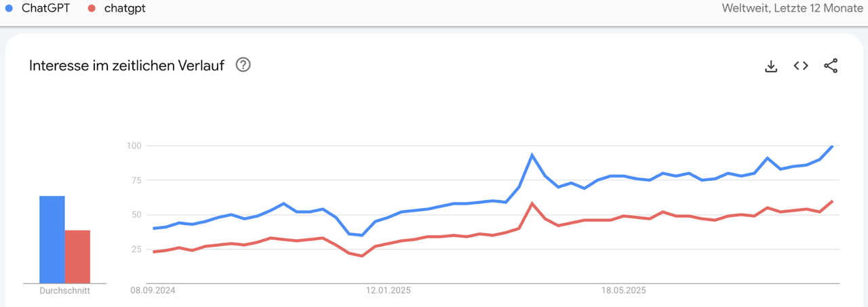This screenshot has height=307, width=868.
Task: Click the blue average bar
Action: coord(52,239)
